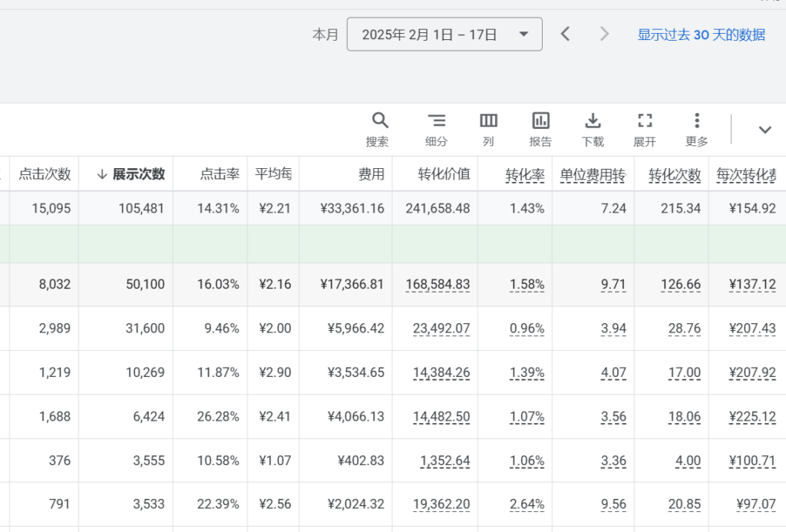Click the columns (列) icon
The image size is (786, 532).
point(488,121)
